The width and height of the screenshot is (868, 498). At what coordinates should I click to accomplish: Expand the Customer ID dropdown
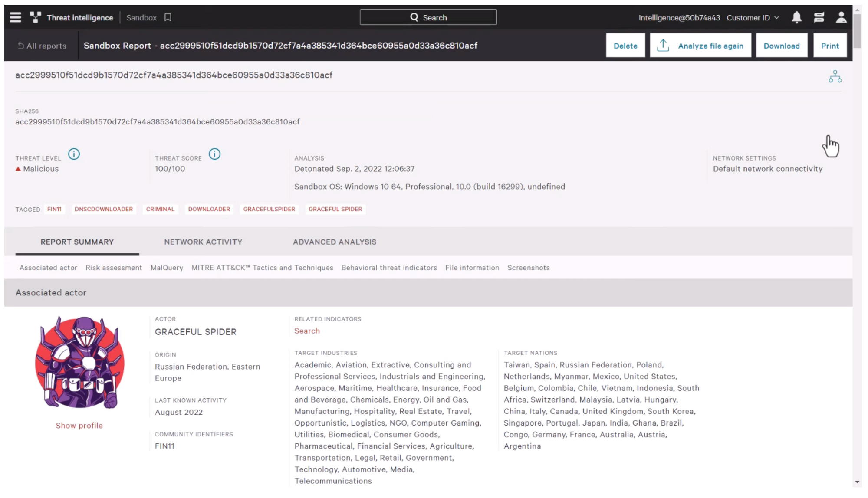pos(753,18)
